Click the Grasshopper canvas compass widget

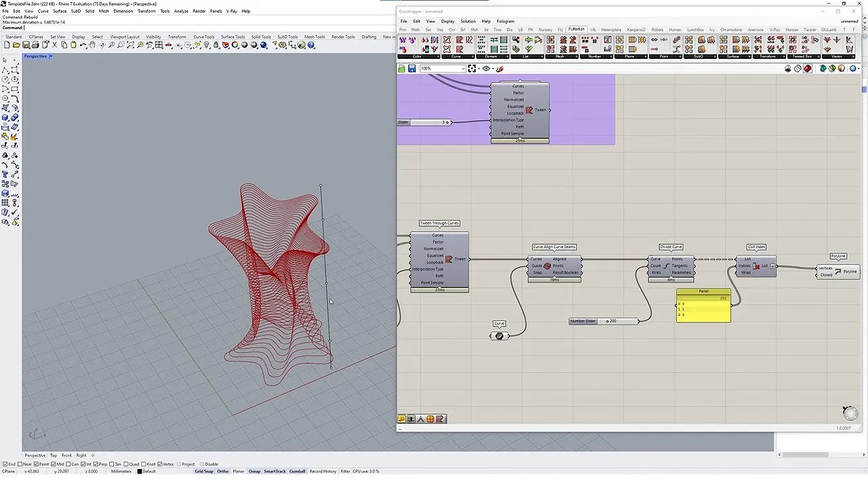[x=850, y=413]
